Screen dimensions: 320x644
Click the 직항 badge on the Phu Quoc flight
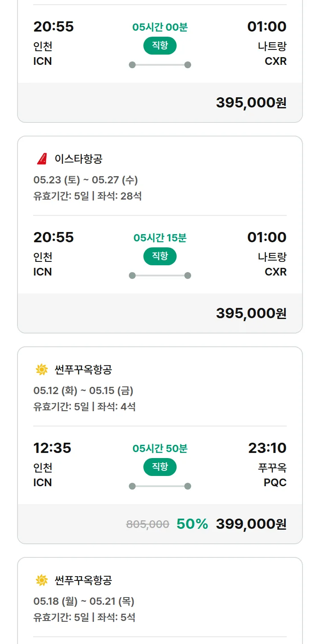tap(160, 467)
